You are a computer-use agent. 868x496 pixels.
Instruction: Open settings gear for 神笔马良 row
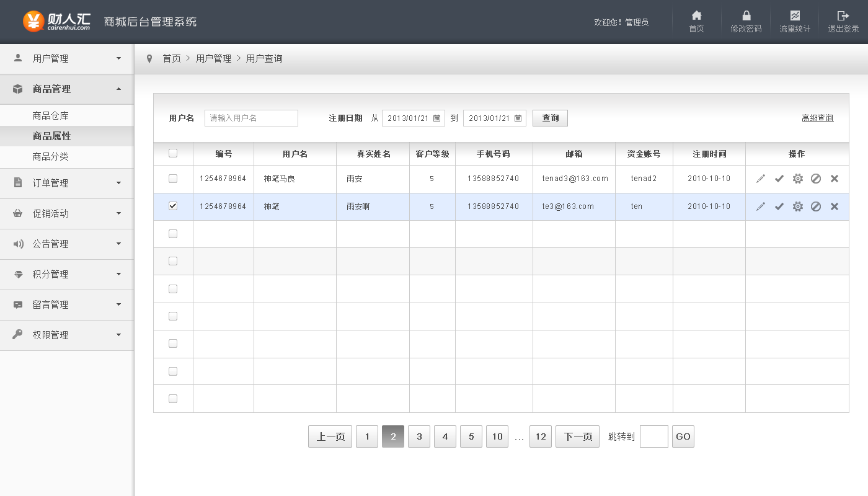798,179
